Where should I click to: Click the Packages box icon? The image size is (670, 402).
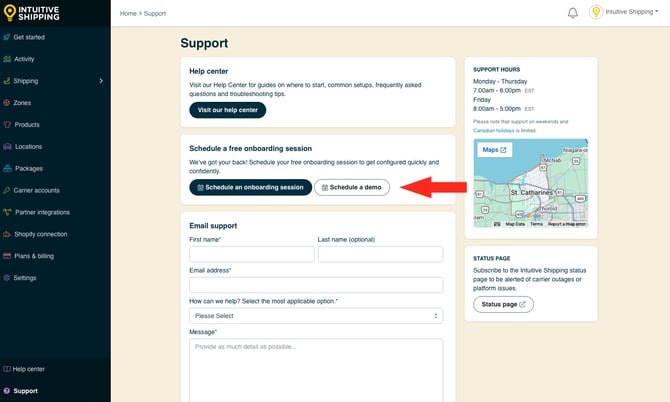tap(7, 168)
